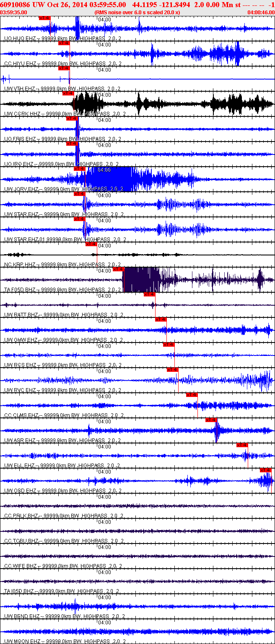Screen dimensions: 275x644
Task: Select the UW.ELL EHZ trace label
Action: (62, 466)
